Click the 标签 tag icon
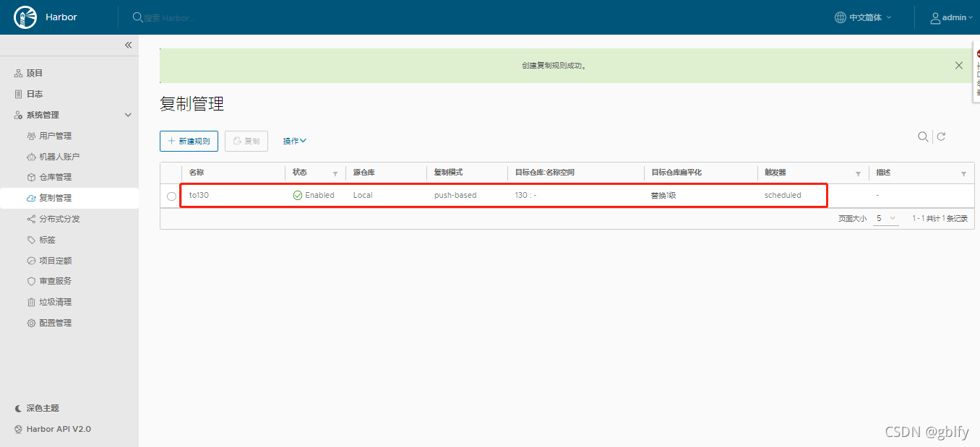This screenshot has height=447, width=980. click(x=31, y=240)
